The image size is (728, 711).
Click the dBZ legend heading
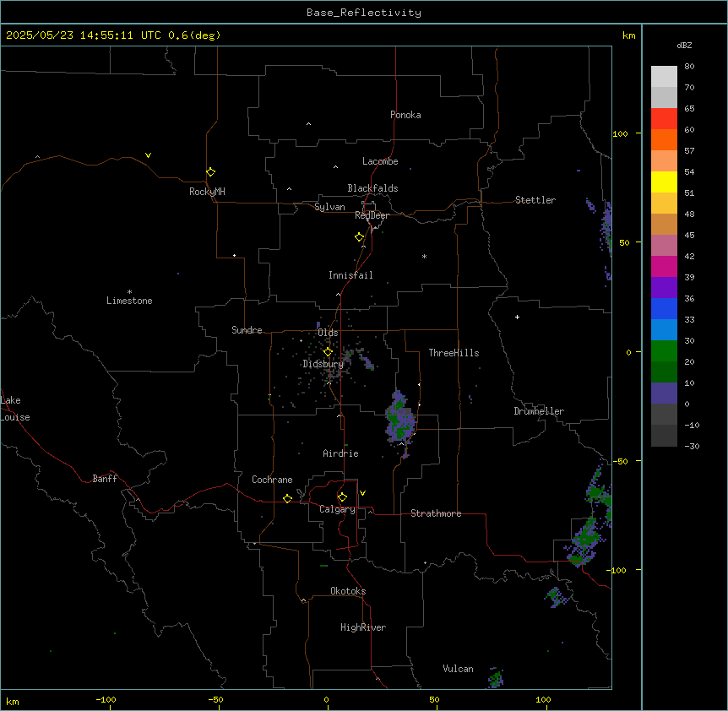tap(684, 46)
